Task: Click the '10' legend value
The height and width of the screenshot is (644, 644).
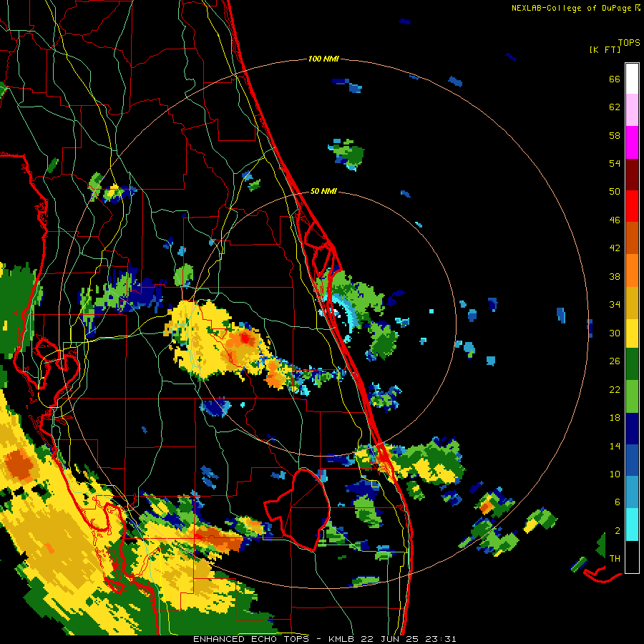Action: coord(615,474)
